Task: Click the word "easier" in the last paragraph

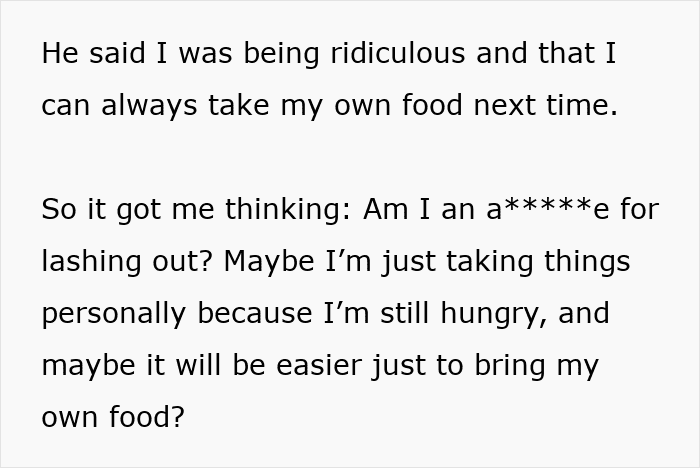Action: [x=317, y=365]
